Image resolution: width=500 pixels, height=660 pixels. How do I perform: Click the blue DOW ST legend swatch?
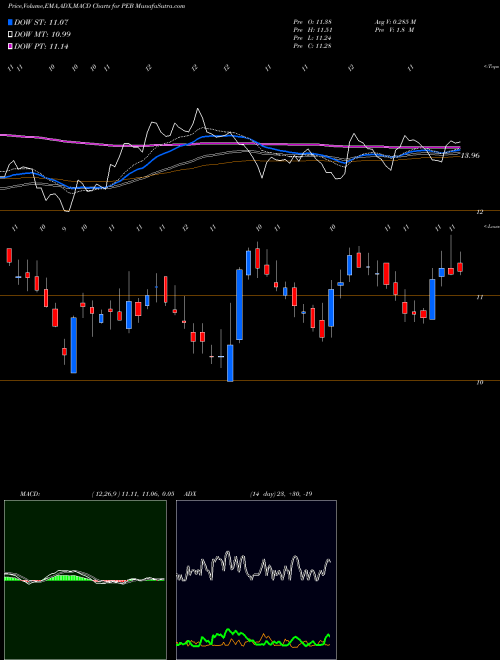pyautogui.click(x=11, y=22)
